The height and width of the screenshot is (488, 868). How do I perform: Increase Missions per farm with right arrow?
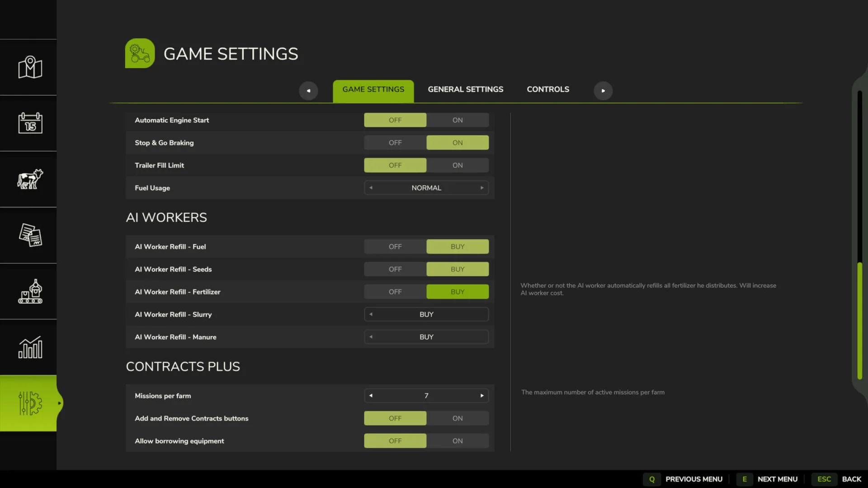click(481, 395)
